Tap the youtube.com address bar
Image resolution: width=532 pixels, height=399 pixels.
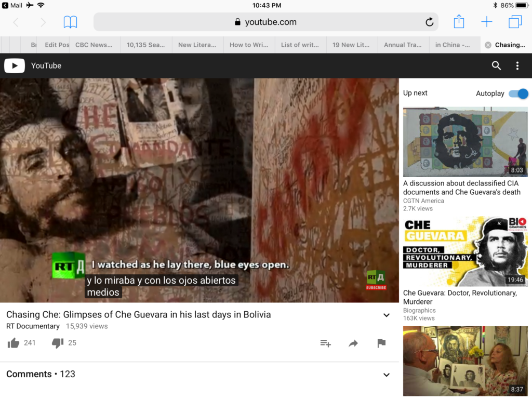[x=265, y=22]
